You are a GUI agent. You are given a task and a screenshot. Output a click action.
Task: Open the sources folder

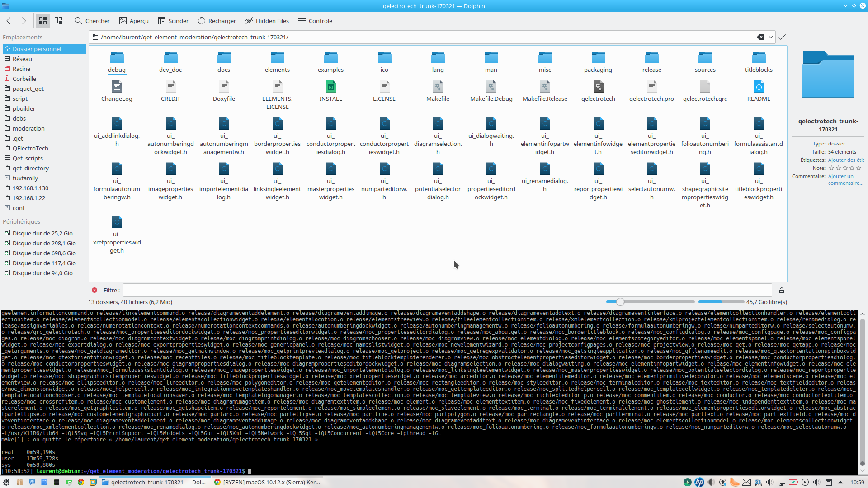point(705,62)
